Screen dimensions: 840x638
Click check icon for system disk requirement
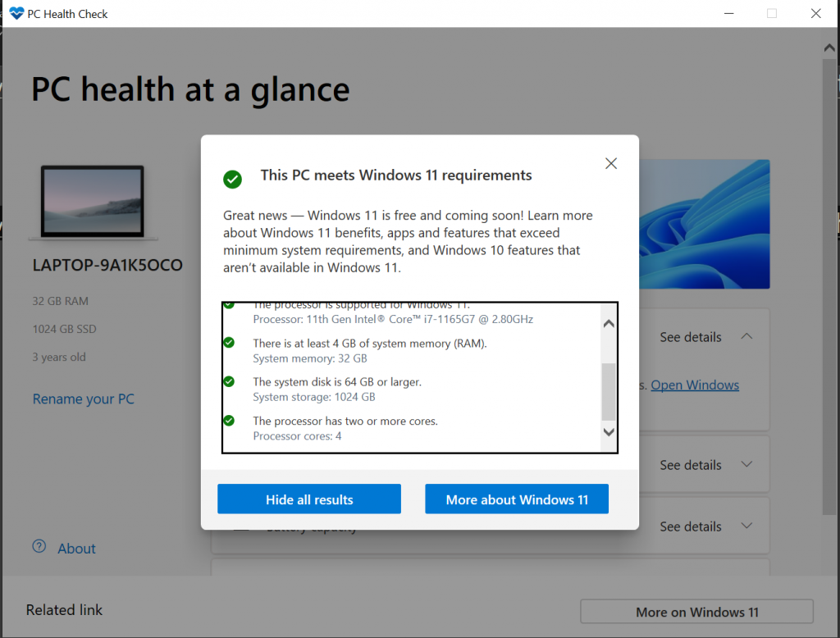[230, 381]
